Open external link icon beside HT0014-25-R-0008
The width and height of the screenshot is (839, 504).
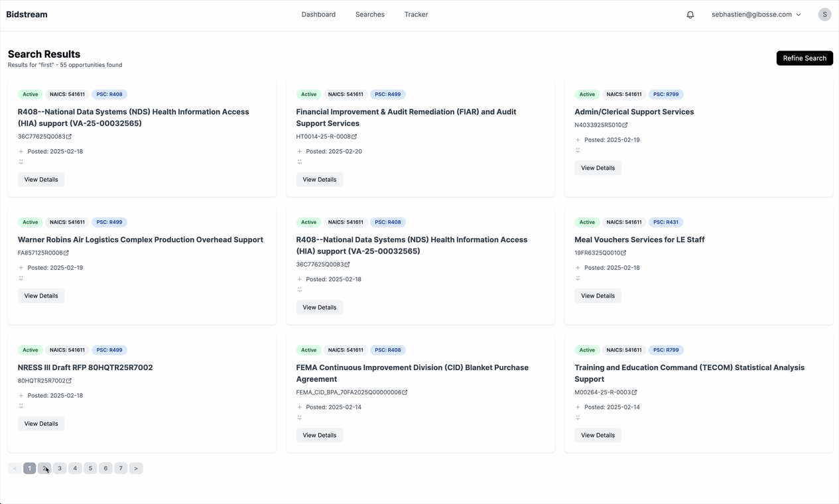click(354, 137)
